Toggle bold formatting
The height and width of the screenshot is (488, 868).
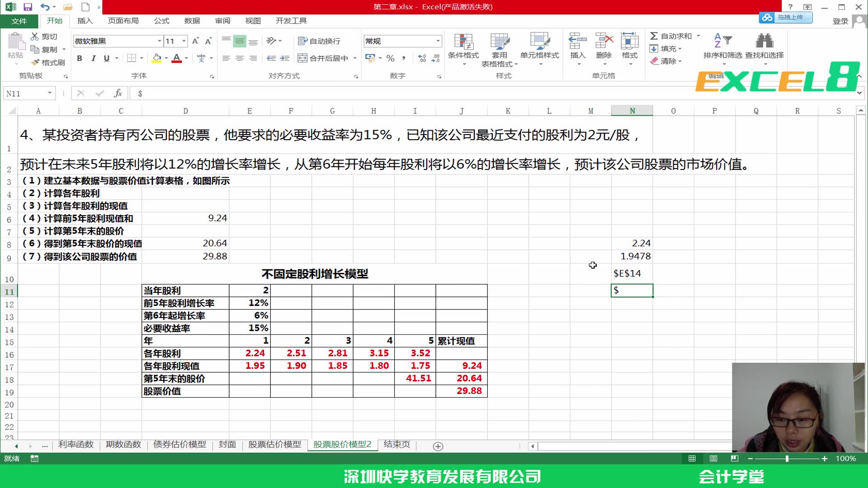[79, 58]
